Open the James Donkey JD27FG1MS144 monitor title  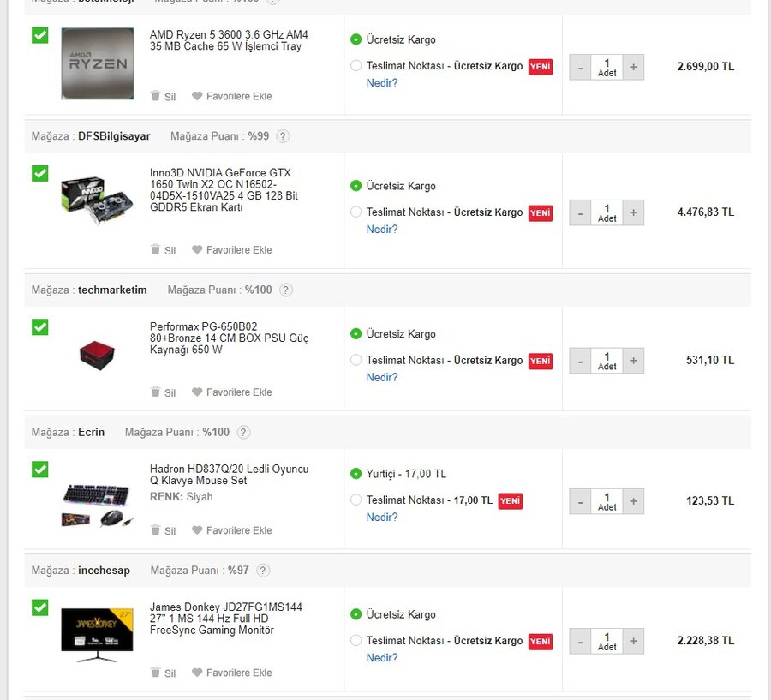coord(225,619)
